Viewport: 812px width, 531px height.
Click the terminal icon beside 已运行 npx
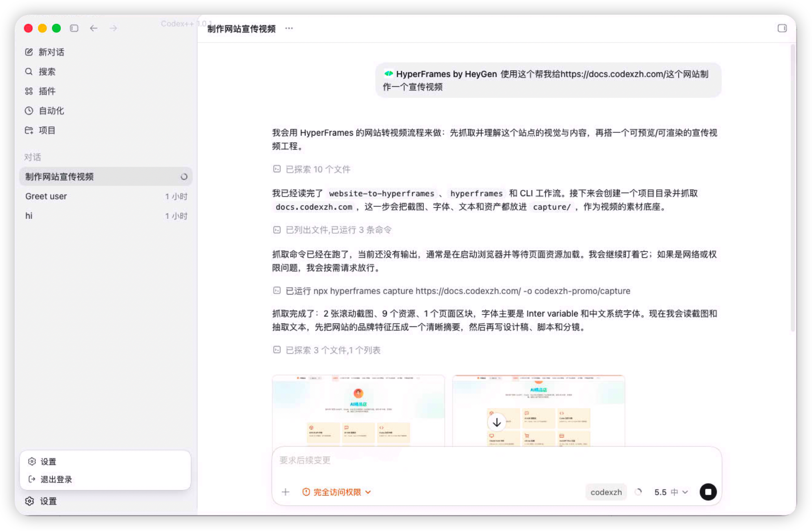coord(277,291)
